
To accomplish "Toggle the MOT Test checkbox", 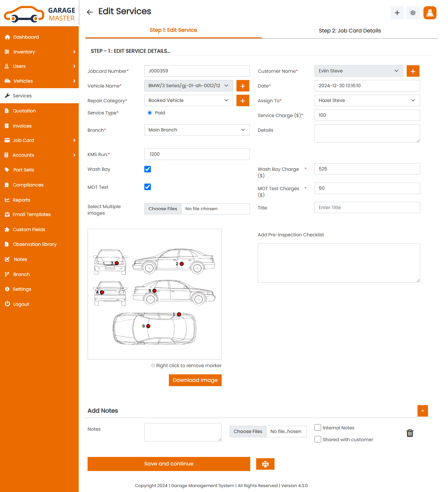I will [x=148, y=187].
